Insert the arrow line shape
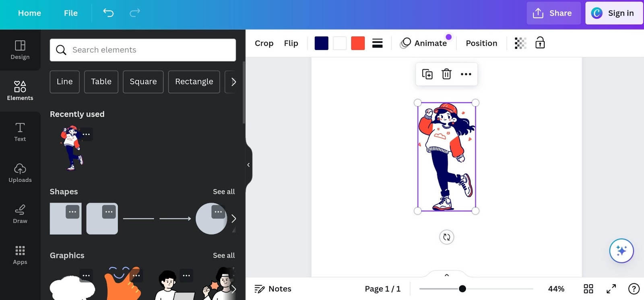644x300 pixels. pos(175,219)
